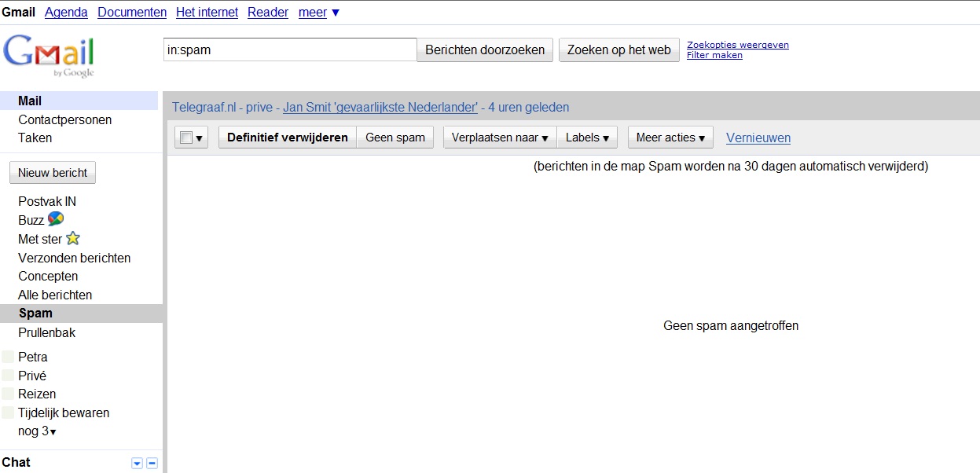Viewport: 980px width, 473px height.
Task: Open Jan Smit news headline link
Action: [x=380, y=107]
